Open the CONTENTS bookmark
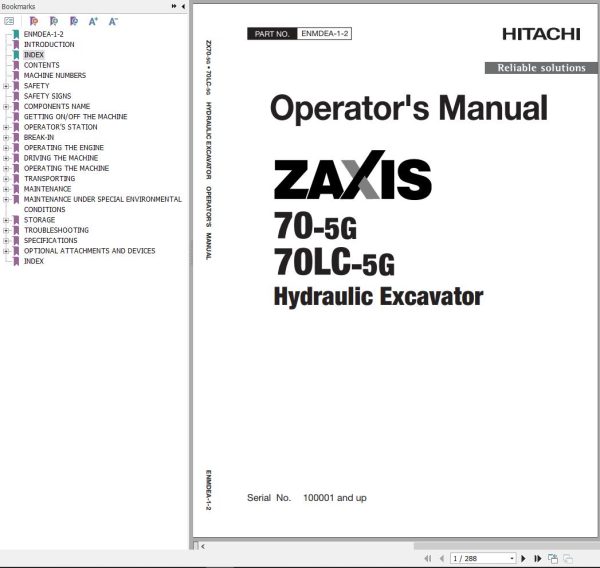600x568 pixels. coord(41,65)
